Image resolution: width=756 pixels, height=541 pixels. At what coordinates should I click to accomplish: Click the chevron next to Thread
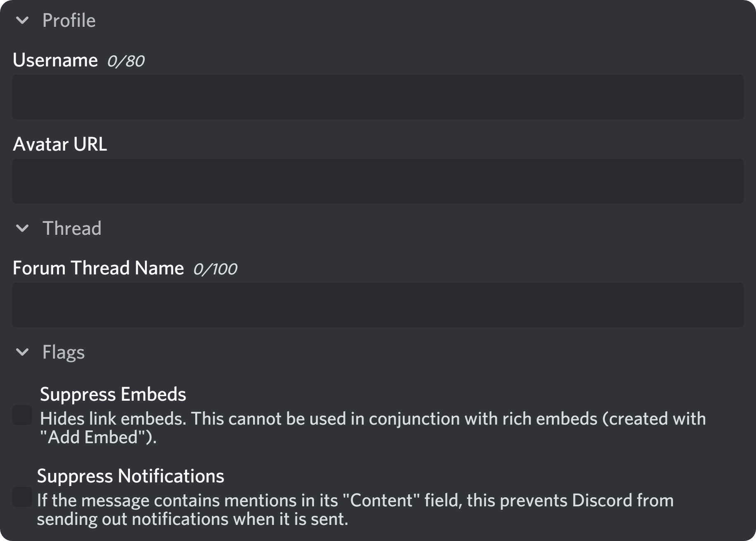(23, 229)
